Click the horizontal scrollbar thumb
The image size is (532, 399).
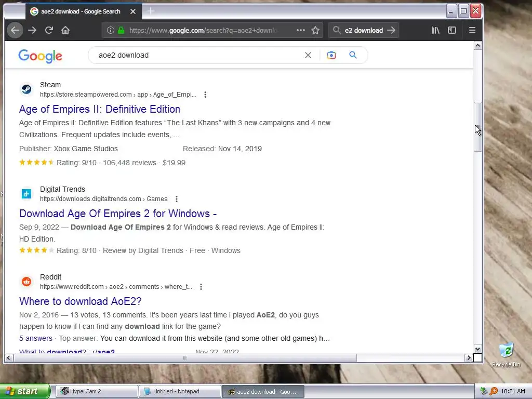click(x=185, y=357)
